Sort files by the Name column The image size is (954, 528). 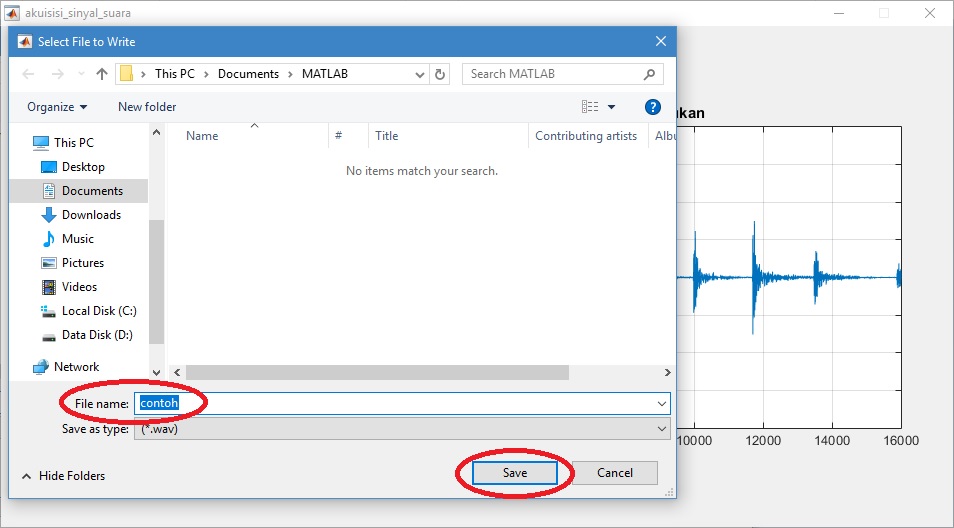(x=202, y=136)
